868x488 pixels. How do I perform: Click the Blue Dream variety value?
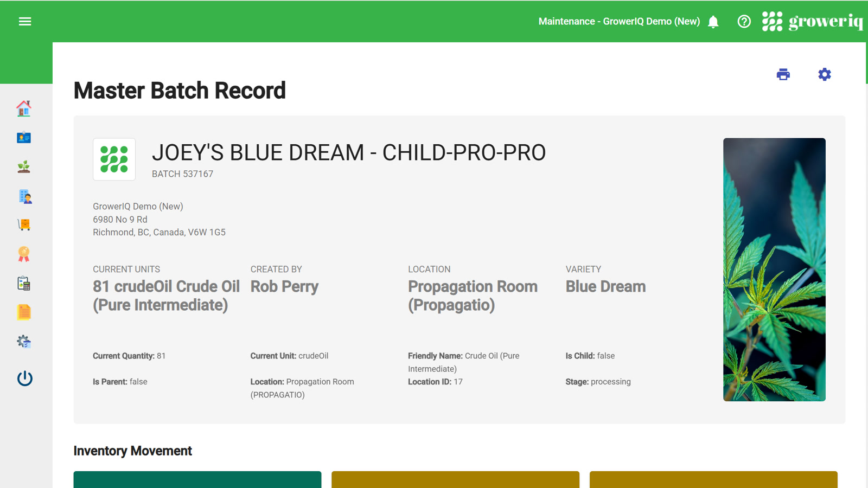[605, 286]
